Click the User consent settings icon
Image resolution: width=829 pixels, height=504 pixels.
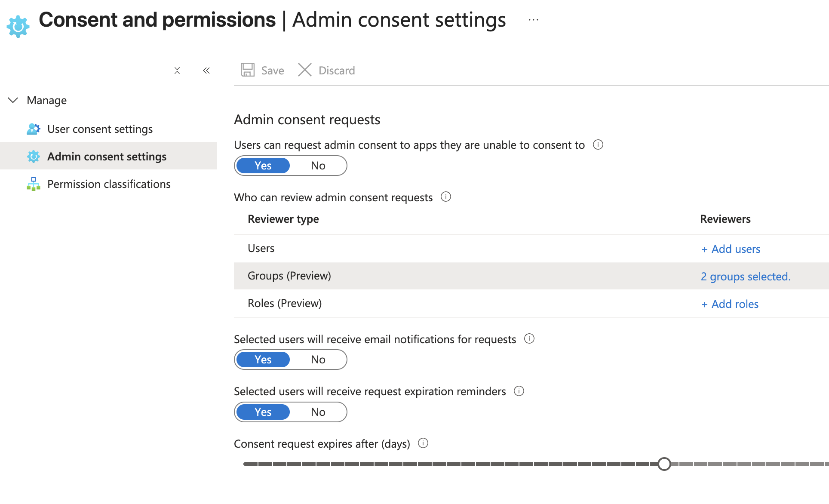(x=34, y=129)
